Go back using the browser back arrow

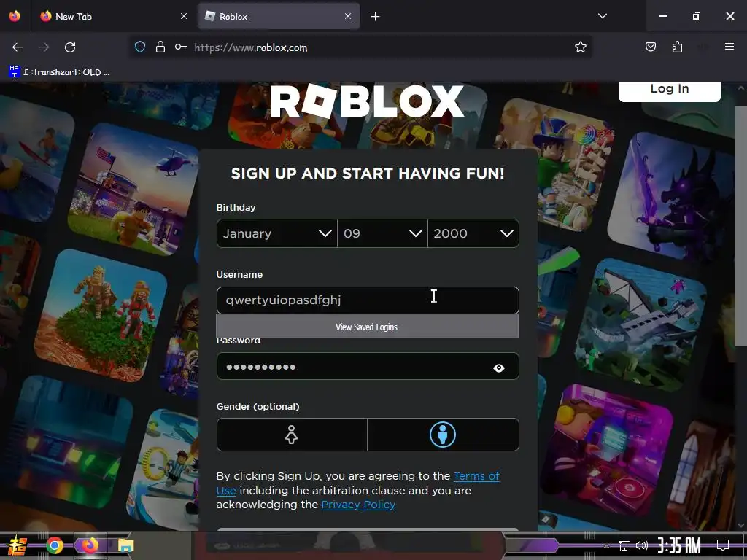[18, 47]
